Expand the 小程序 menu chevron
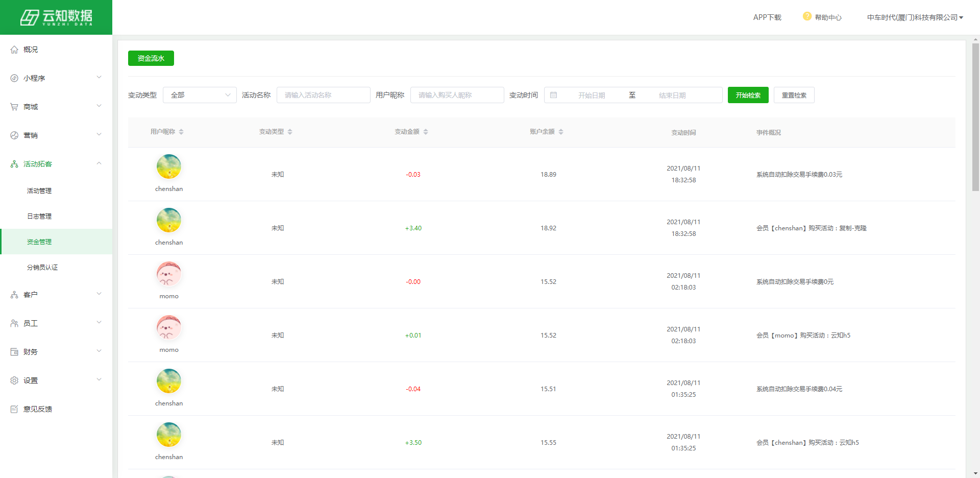The width and height of the screenshot is (980, 478). (x=99, y=78)
